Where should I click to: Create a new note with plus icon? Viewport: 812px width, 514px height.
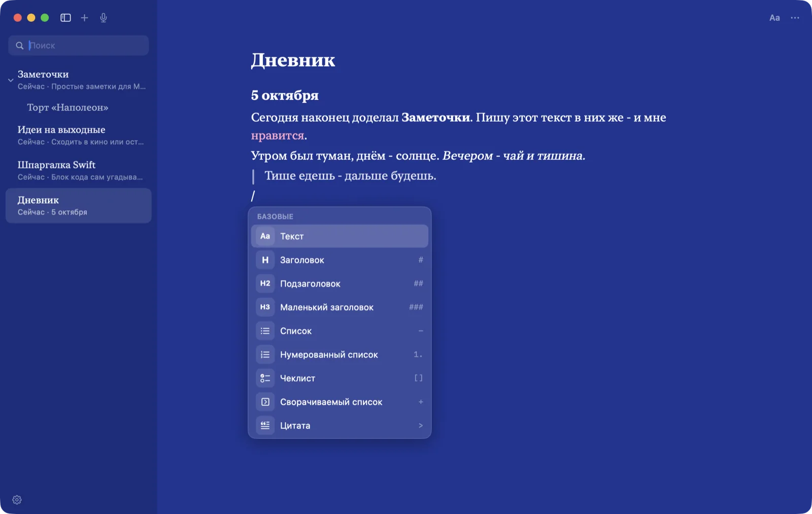(x=84, y=18)
